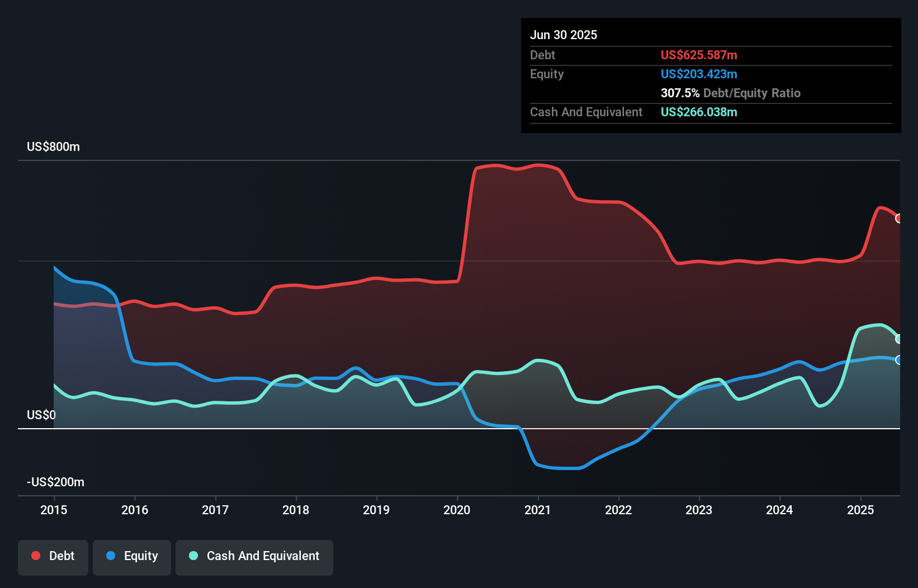Select the red circle marker at the Debt line end
The image size is (918, 588).
898,219
